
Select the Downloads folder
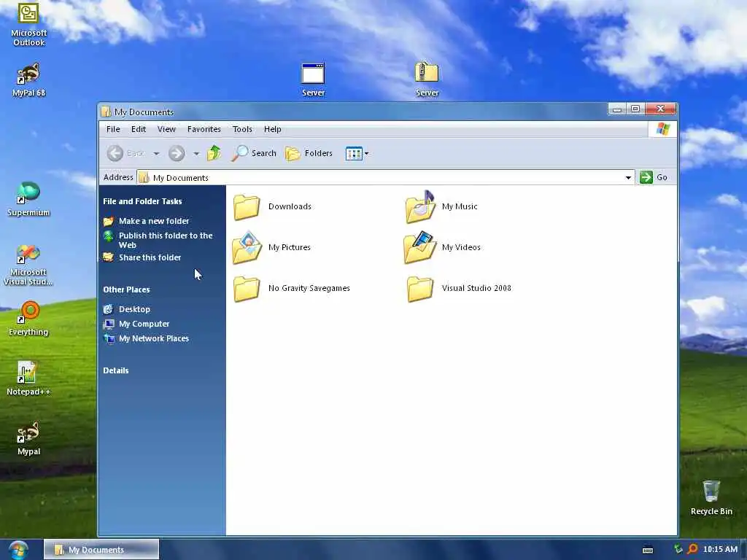tap(273, 206)
